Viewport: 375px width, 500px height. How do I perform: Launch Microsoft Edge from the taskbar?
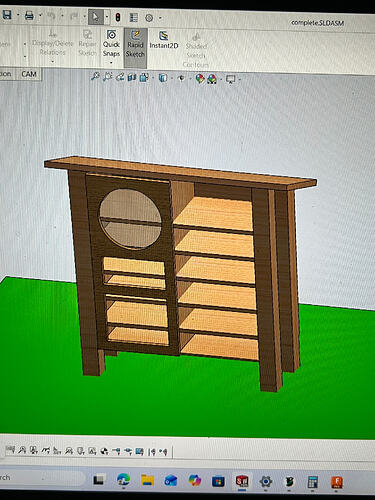123,480
